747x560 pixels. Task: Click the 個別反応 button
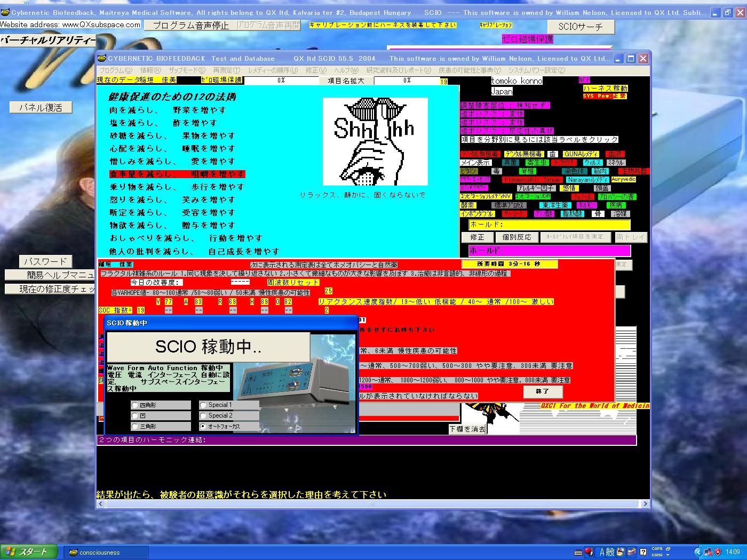516,237
